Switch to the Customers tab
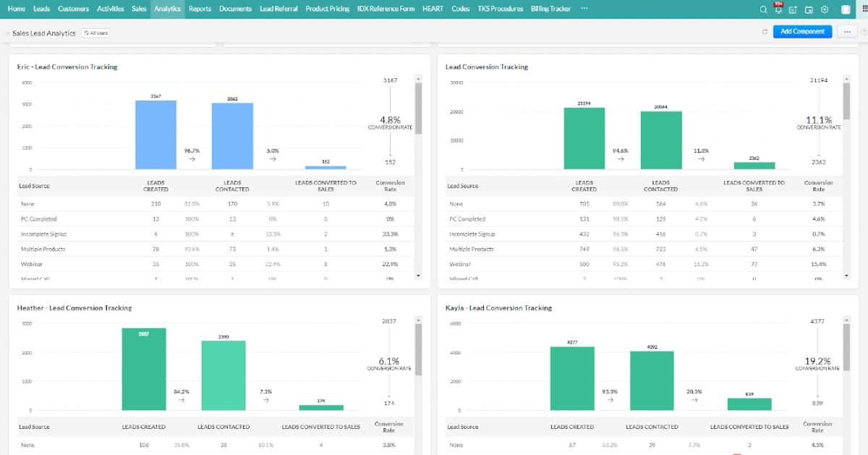The image size is (868, 455). coord(73,9)
